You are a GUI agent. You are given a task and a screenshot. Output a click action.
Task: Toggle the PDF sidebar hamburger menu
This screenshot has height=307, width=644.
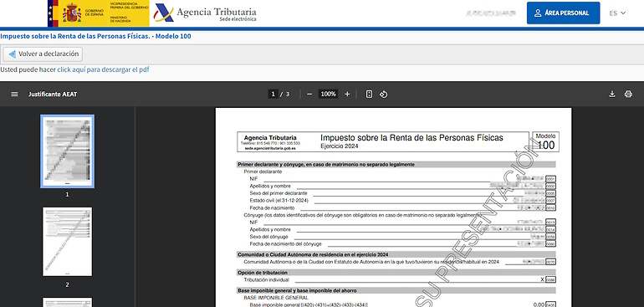click(14, 95)
